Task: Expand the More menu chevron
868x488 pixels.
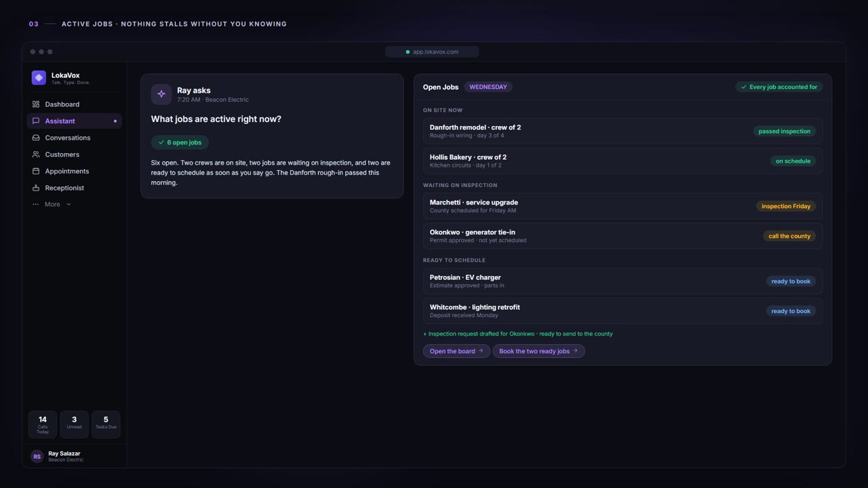Action: click(68, 204)
